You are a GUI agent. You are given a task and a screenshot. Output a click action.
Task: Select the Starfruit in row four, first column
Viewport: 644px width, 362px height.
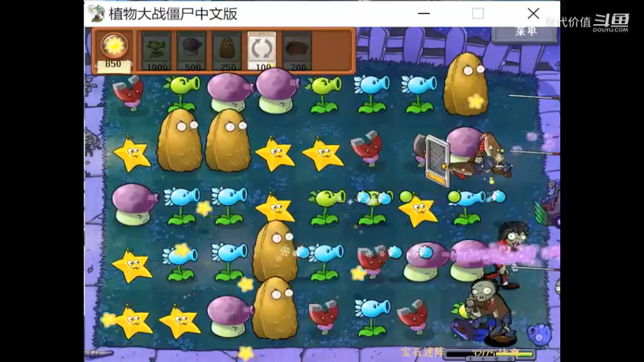point(132,265)
